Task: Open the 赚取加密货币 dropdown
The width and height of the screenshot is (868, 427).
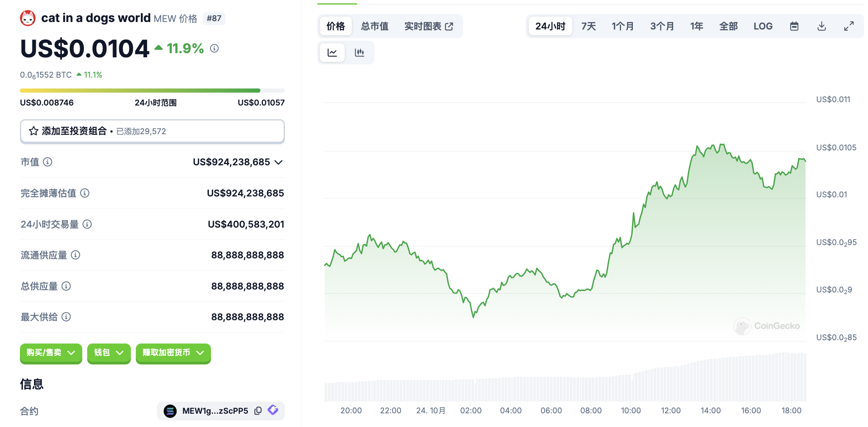Action: click(x=173, y=353)
